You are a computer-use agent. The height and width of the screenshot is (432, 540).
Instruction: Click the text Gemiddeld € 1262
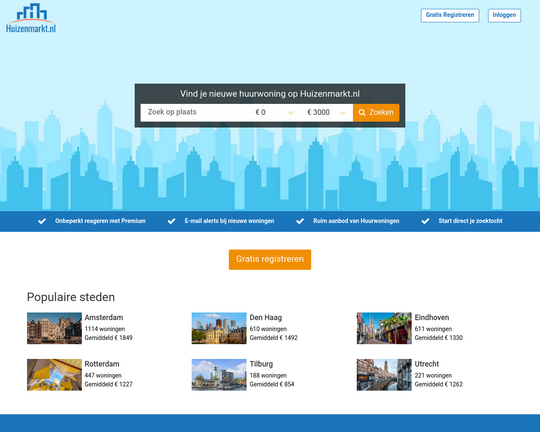(x=438, y=384)
